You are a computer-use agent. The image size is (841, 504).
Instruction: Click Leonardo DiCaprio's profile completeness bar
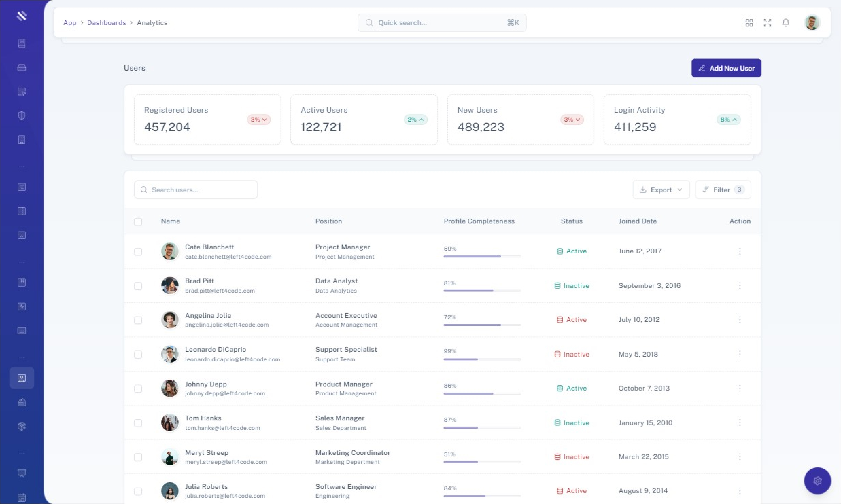click(x=482, y=359)
